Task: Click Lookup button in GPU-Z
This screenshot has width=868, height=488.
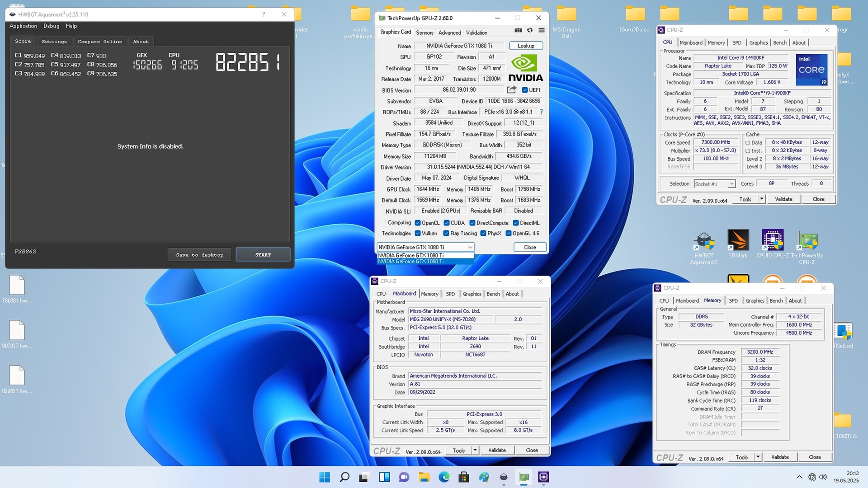Action: (x=526, y=46)
